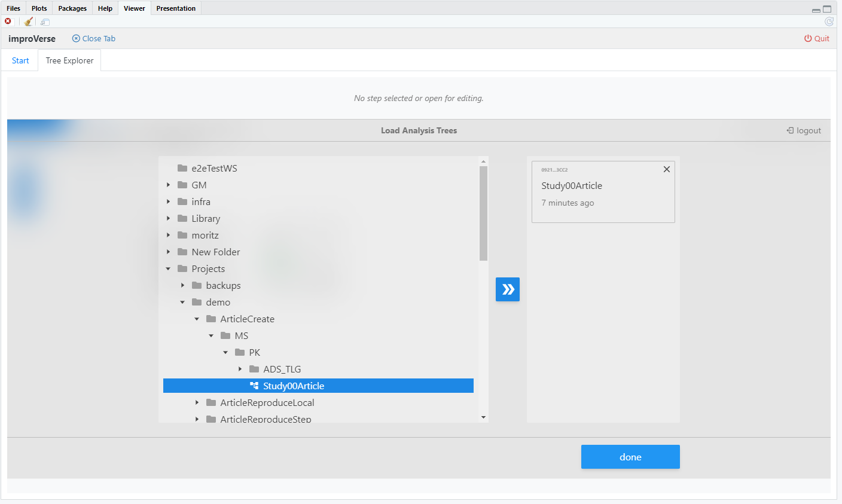The width and height of the screenshot is (842, 504).
Task: Switch to the Plots tab
Action: pyautogui.click(x=39, y=8)
